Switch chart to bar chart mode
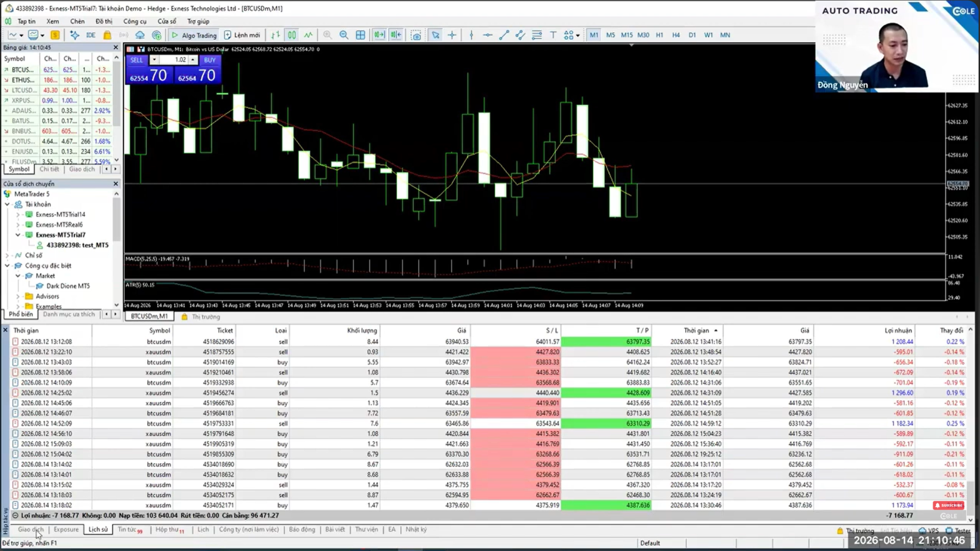 click(276, 35)
